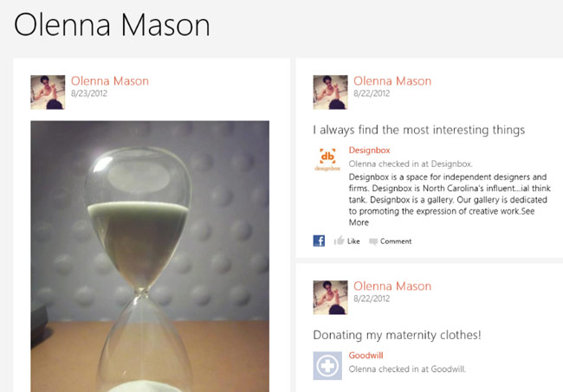Image resolution: width=563 pixels, height=392 pixels.
Task: Open the Designbox link title
Action: (370, 151)
